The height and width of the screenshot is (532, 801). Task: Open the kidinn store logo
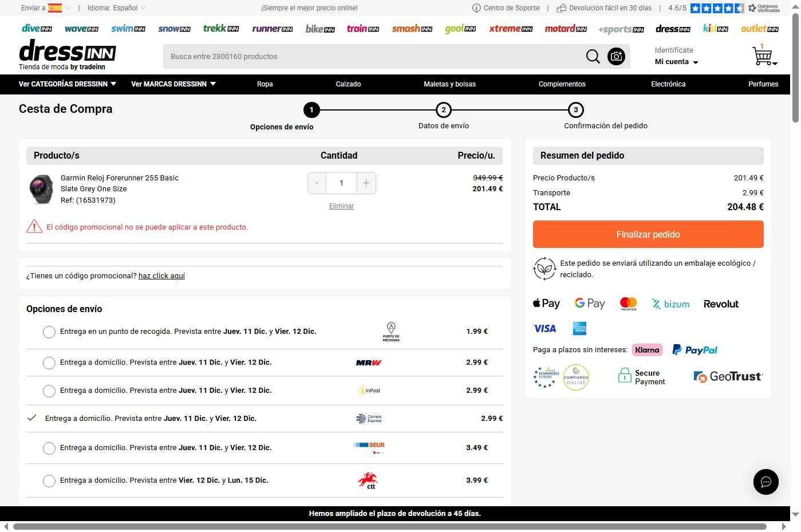pyautogui.click(x=716, y=29)
